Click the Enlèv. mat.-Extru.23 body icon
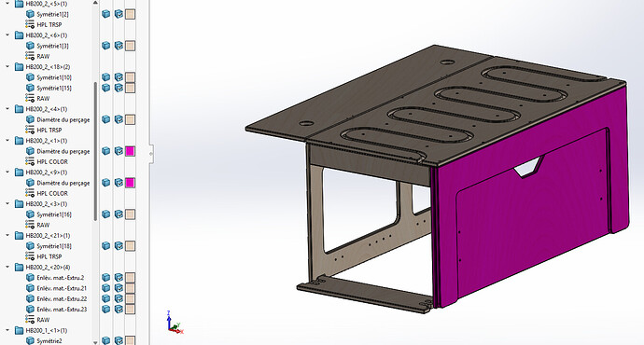This screenshot has height=345, width=644. (30, 309)
